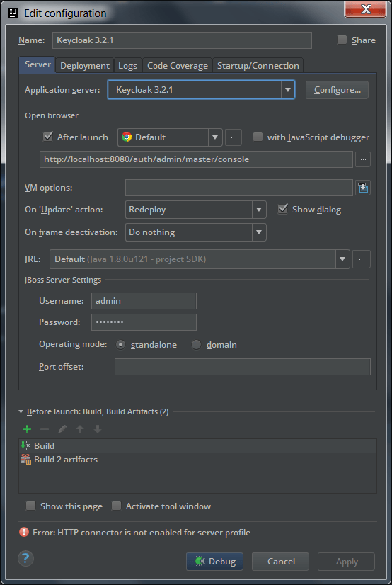Click the move-down arrow icon

tap(98, 429)
